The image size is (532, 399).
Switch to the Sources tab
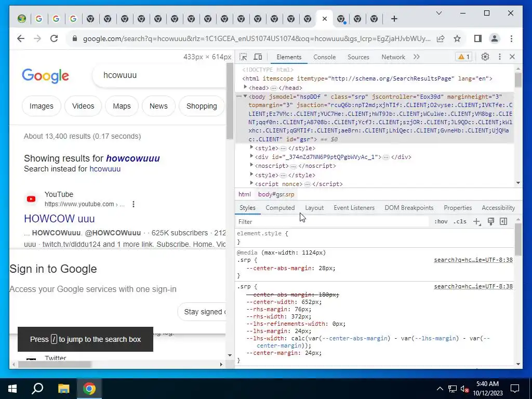358,57
